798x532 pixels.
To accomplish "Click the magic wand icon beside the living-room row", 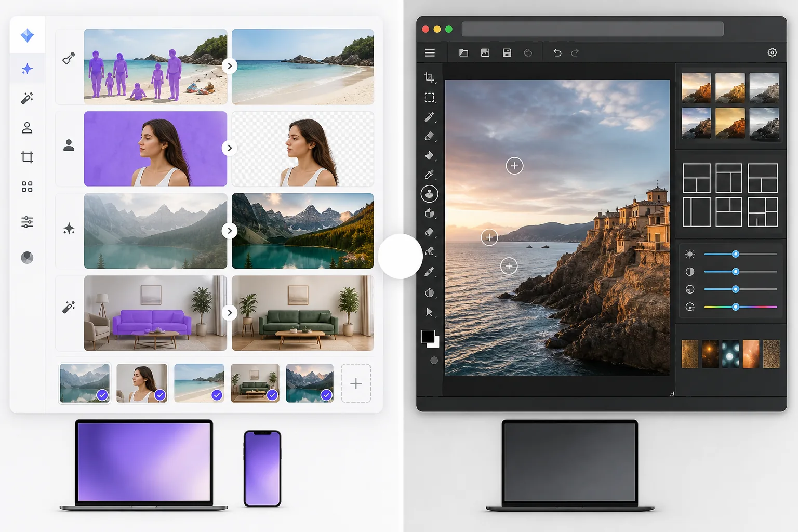I will pos(69,307).
